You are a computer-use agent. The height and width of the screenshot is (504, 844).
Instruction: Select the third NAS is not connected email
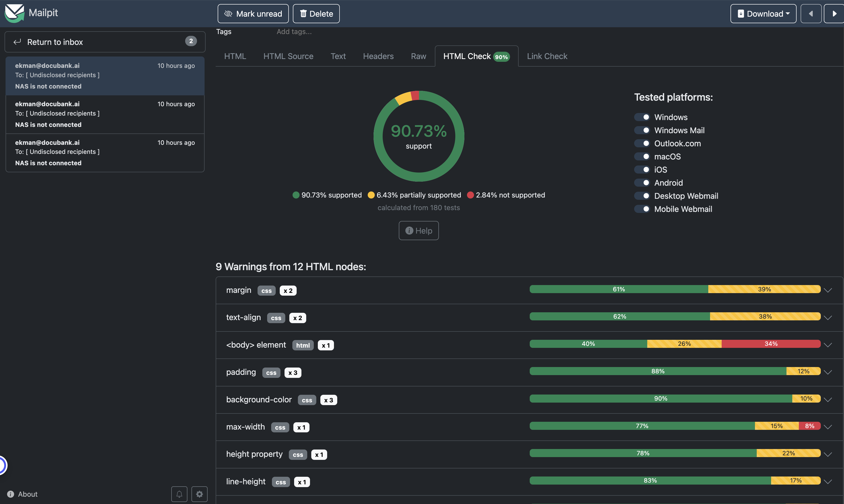tap(105, 153)
